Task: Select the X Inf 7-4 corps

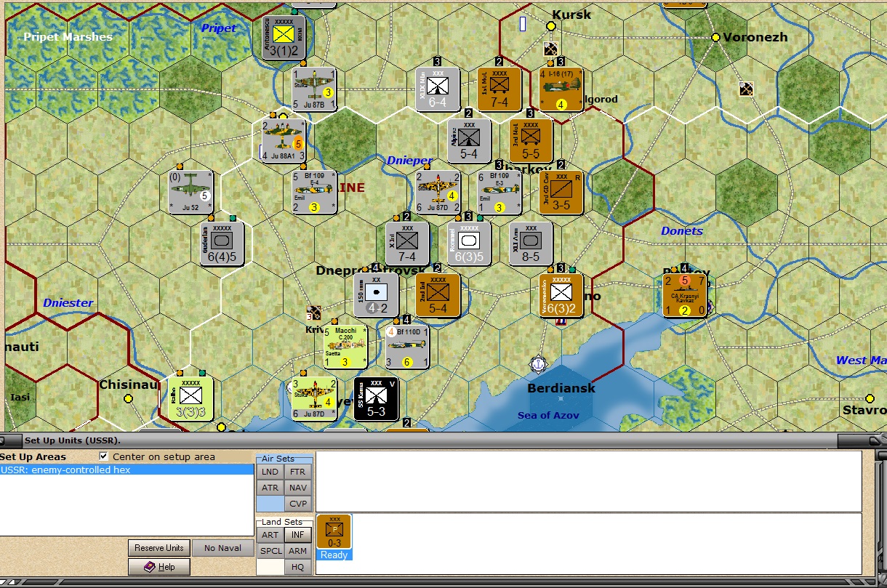Action: [407, 243]
